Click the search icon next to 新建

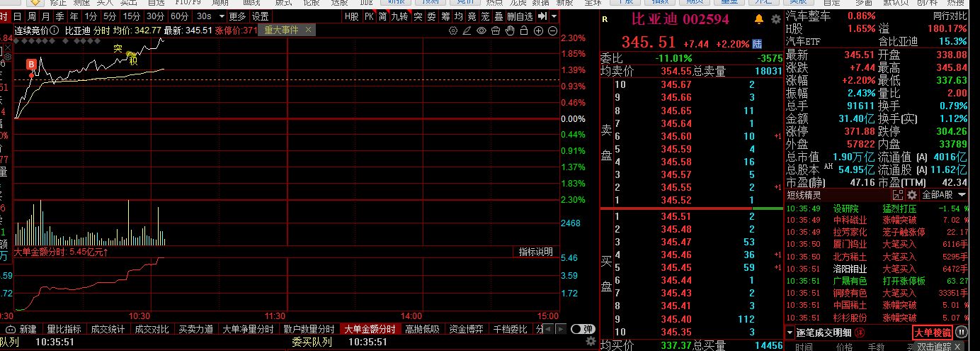pos(10,330)
